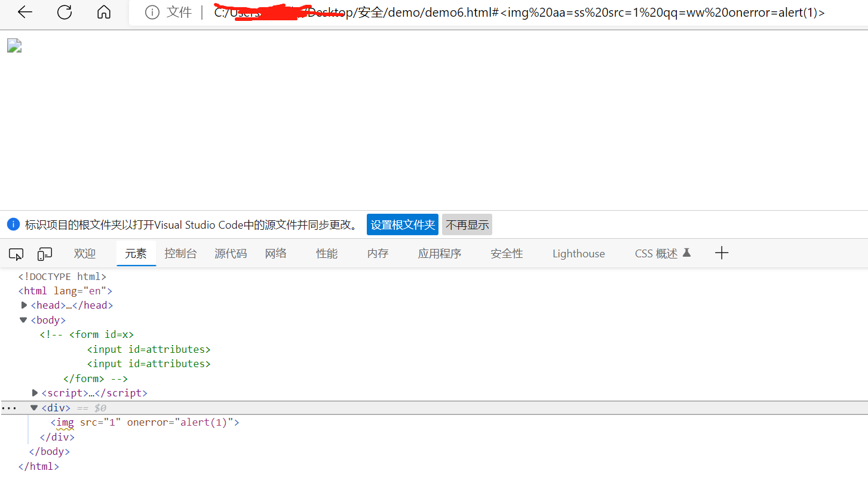The width and height of the screenshot is (868, 477).
Task: Select the img src="1" element row
Action: (145, 422)
